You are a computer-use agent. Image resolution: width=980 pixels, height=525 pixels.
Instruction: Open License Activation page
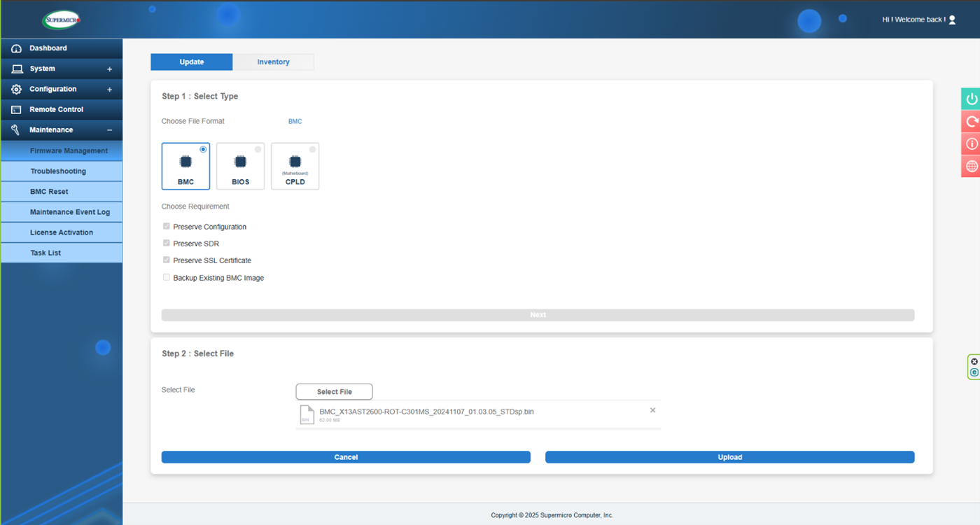point(62,232)
